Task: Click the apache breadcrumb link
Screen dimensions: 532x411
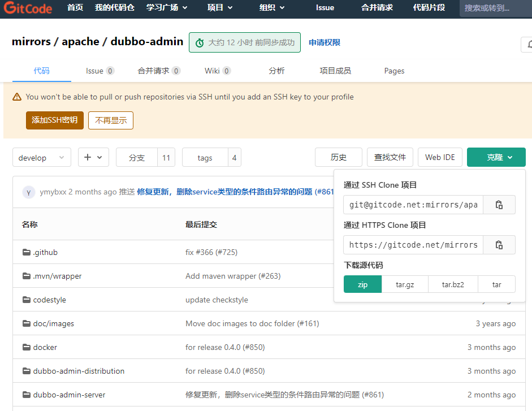Action: click(80, 41)
